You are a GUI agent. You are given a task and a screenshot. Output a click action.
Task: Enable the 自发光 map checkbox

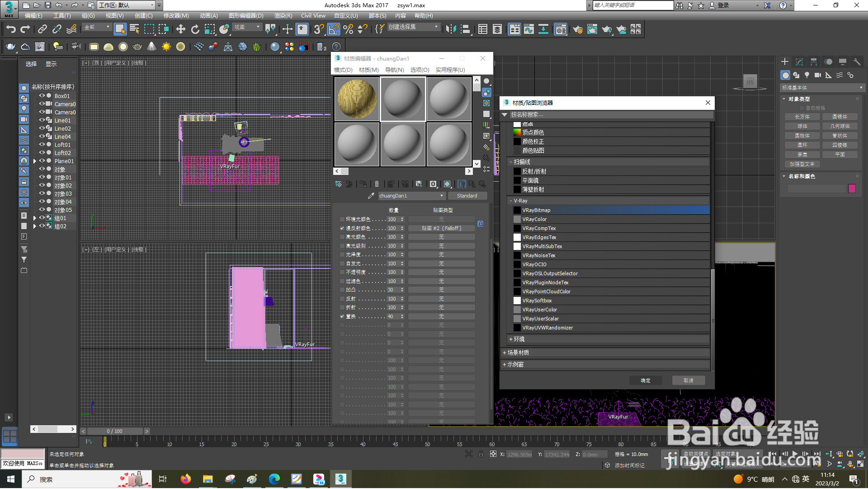[x=342, y=263]
